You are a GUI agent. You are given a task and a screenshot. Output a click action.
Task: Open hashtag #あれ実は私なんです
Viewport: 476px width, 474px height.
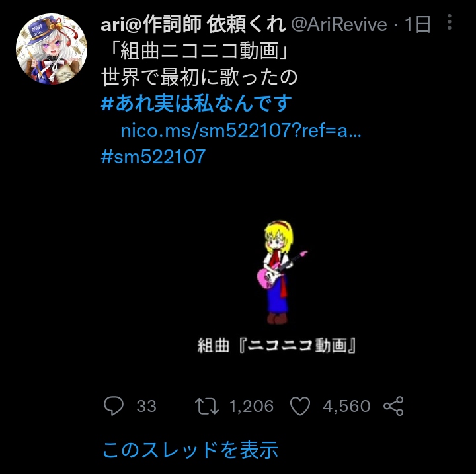196,104
